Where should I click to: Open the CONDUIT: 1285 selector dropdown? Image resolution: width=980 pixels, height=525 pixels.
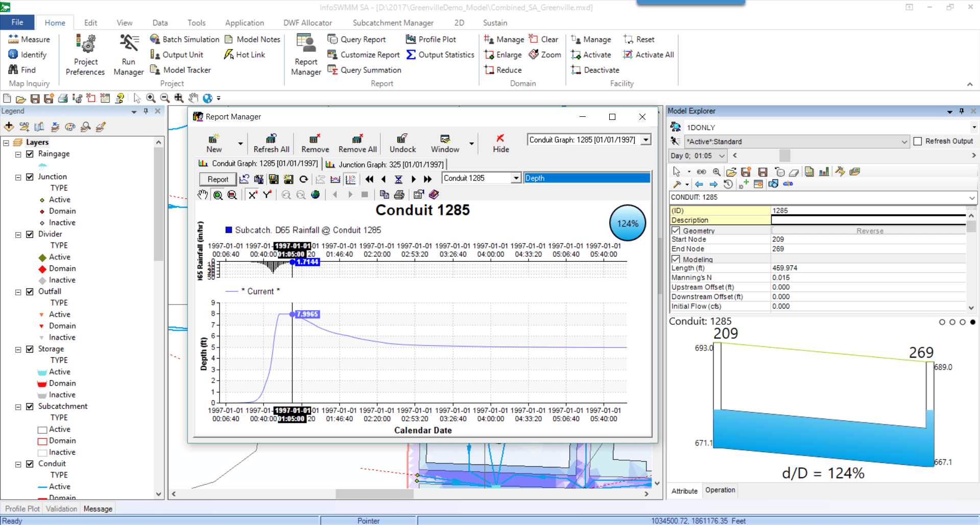pos(972,197)
